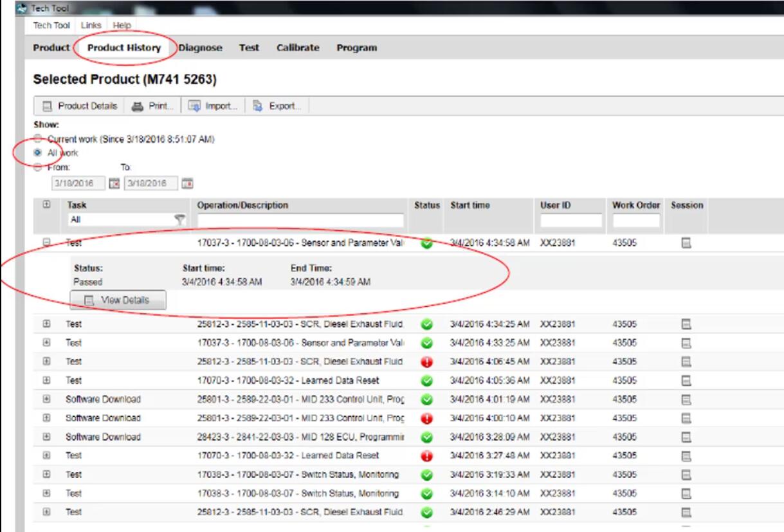Image resolution: width=784 pixels, height=532 pixels.
Task: Open the Task filter dropdown showing All
Action: [x=125, y=220]
